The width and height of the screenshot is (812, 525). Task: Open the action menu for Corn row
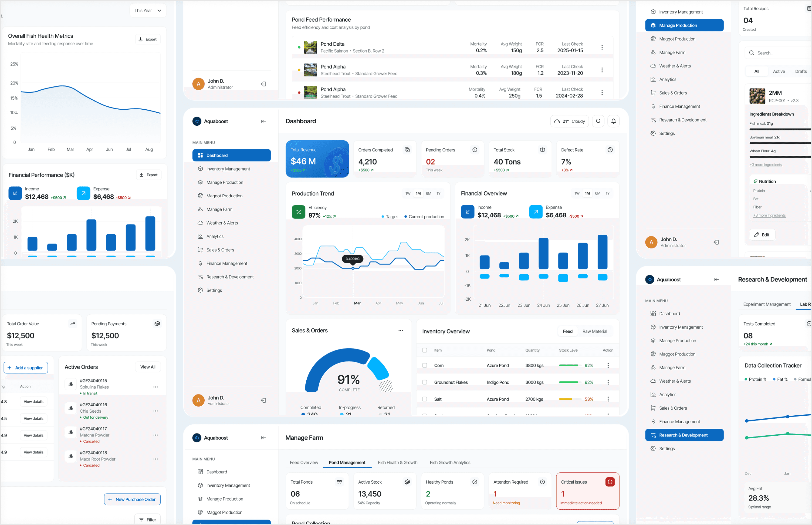click(x=608, y=365)
